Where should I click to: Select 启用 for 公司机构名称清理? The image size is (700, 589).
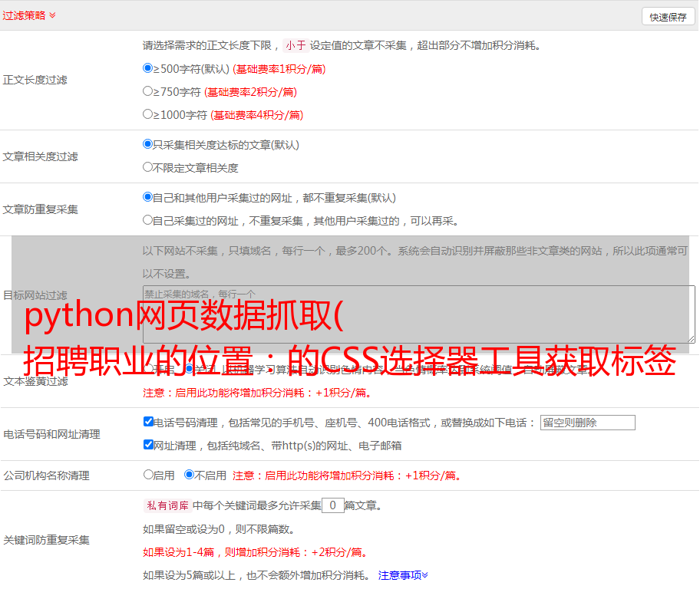point(148,474)
